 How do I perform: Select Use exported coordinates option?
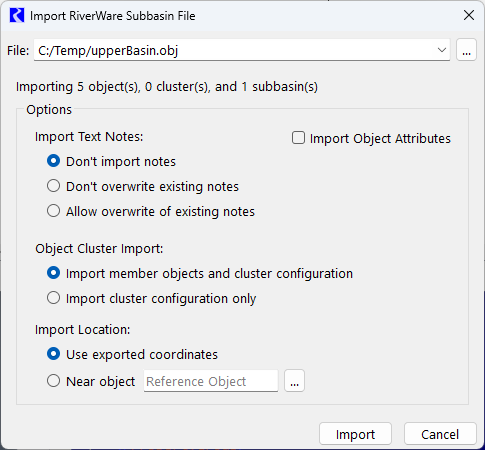(x=54, y=354)
